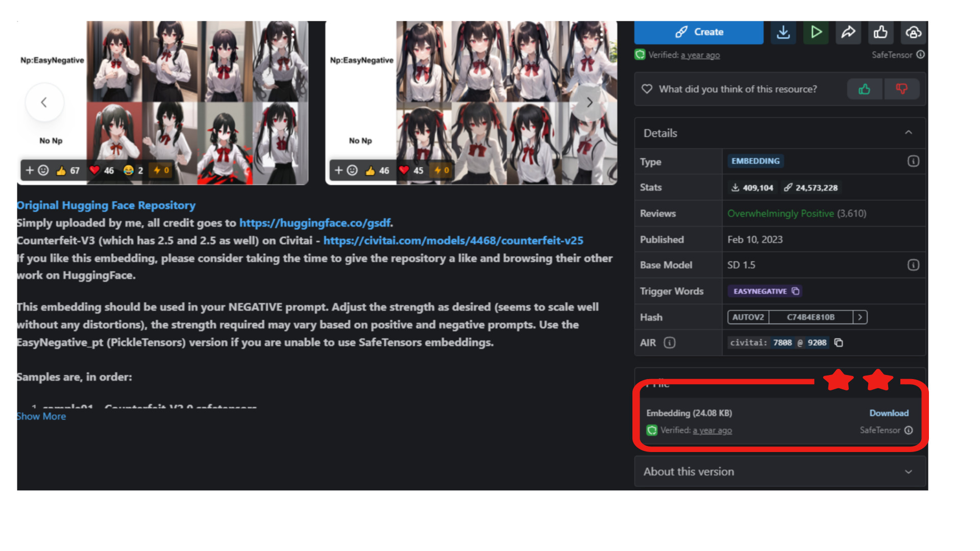
Task: Open the Original Hugging Face Repository link
Action: [x=106, y=205]
